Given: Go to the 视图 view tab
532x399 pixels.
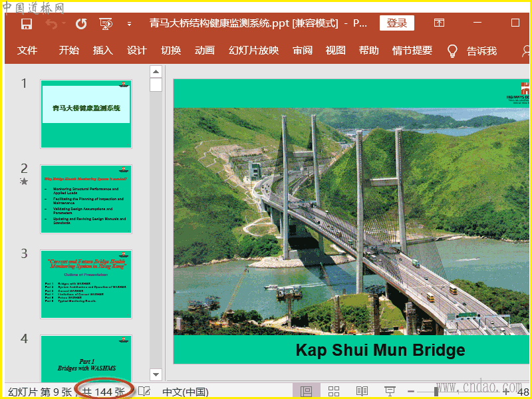Looking at the screenshot, I should pos(336,51).
